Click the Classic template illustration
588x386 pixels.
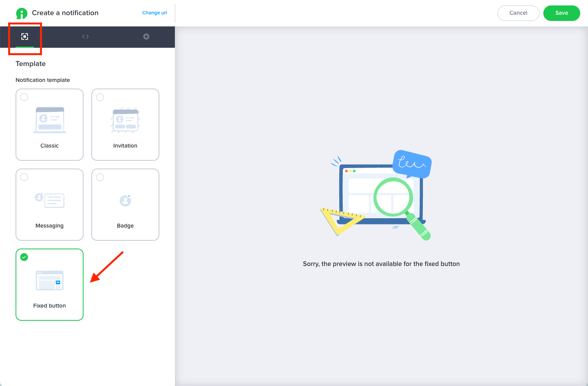point(50,120)
